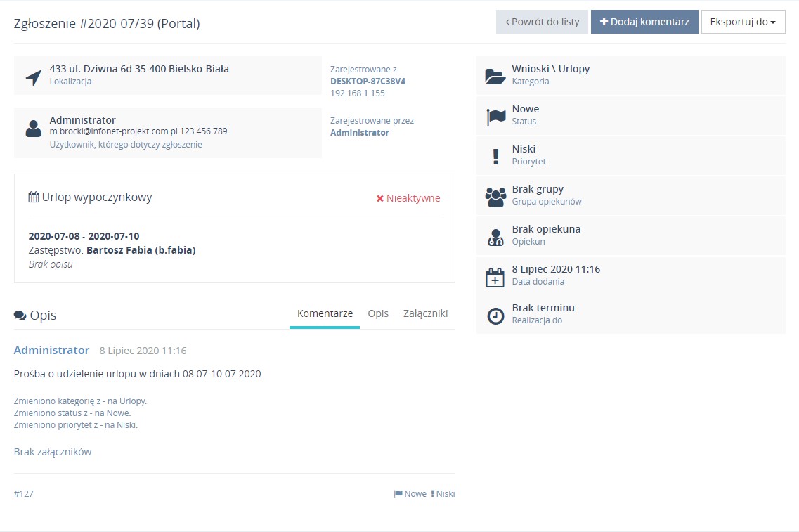
Task: Click the location arrow icon near address
Action: (x=33, y=77)
